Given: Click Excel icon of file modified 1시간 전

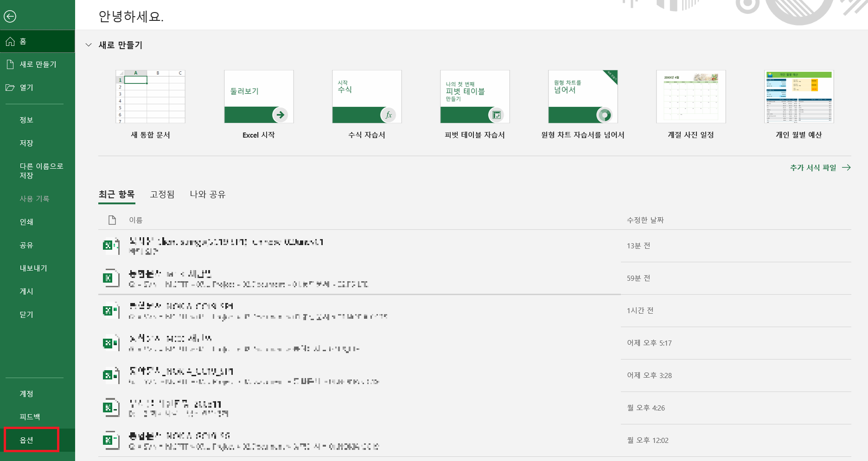Looking at the screenshot, I should point(111,310).
